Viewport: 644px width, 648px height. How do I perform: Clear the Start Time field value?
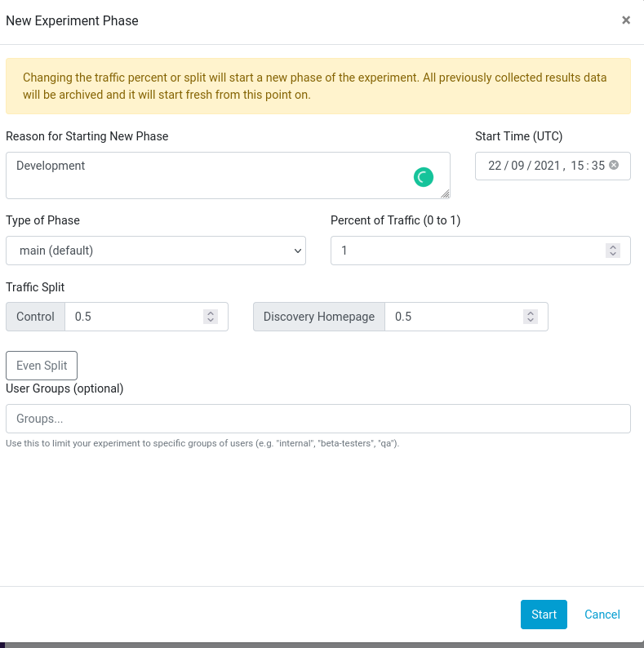(x=614, y=165)
